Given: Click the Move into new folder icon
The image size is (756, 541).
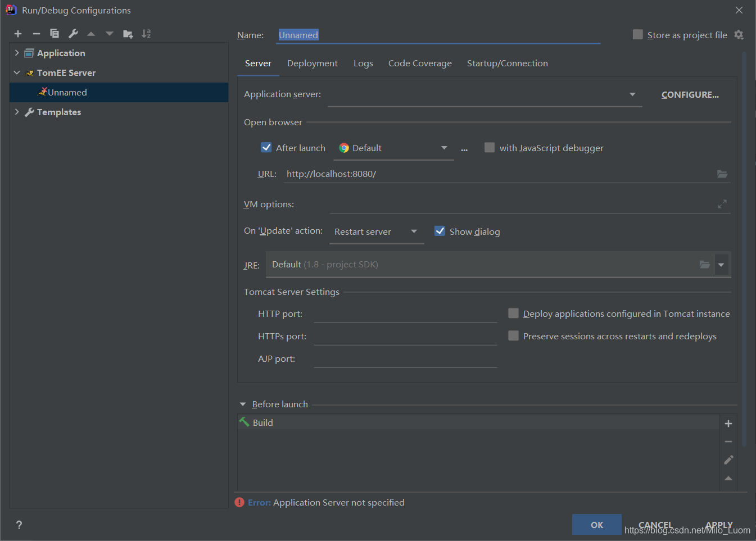Looking at the screenshot, I should click(128, 34).
